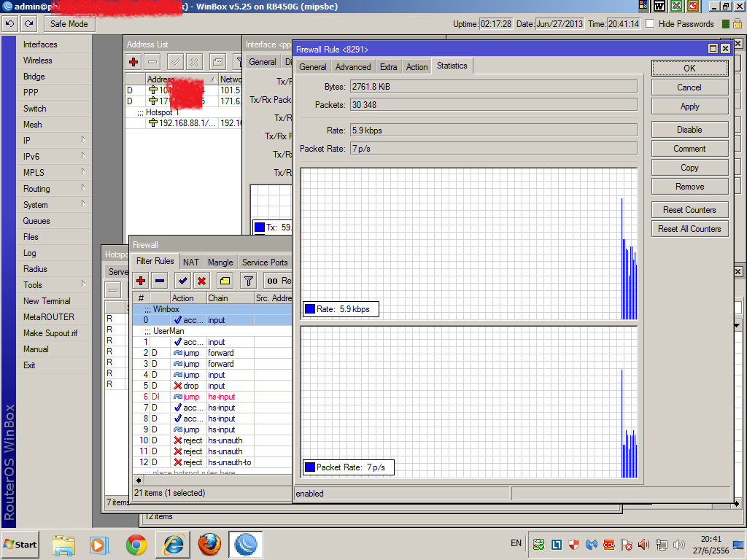
Task: Switch to Action tab in Firewall Rule
Action: click(417, 67)
